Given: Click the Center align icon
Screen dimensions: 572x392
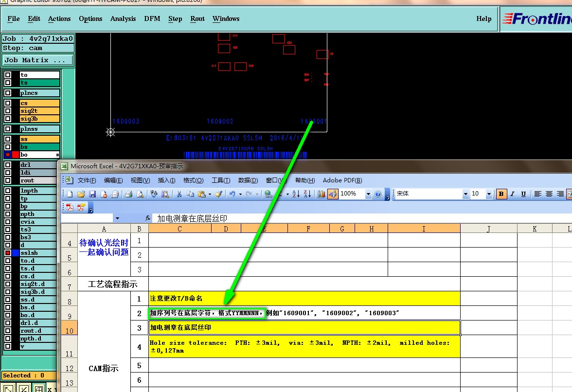Looking at the screenshot, I should pyautogui.click(x=549, y=194).
